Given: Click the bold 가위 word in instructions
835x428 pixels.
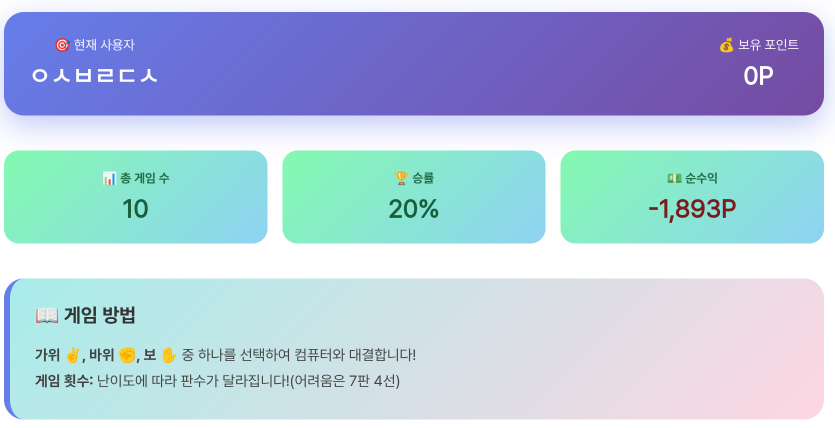Looking at the screenshot, I should pos(48,355).
